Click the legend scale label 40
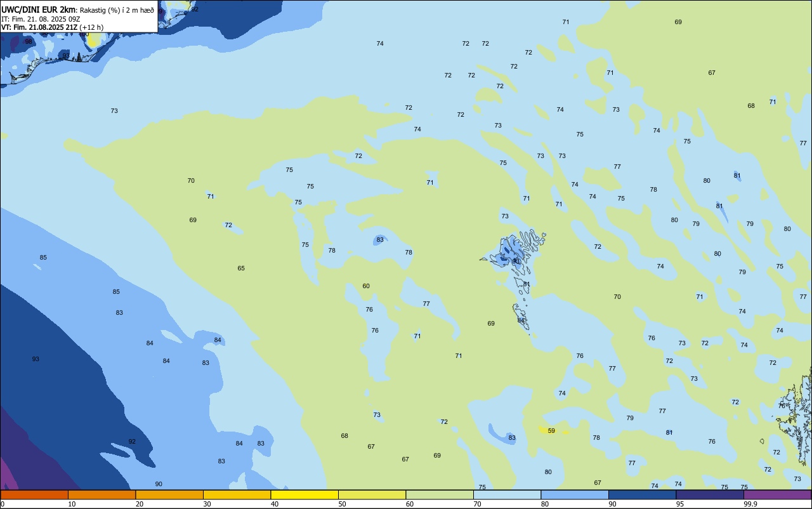Screen dimensions: 812x509 click(x=275, y=504)
